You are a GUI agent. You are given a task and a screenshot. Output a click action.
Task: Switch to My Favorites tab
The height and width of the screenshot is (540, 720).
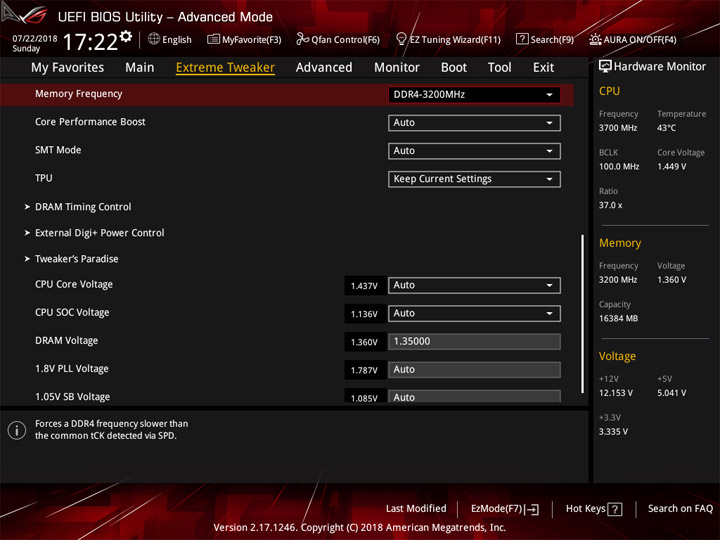click(x=68, y=68)
